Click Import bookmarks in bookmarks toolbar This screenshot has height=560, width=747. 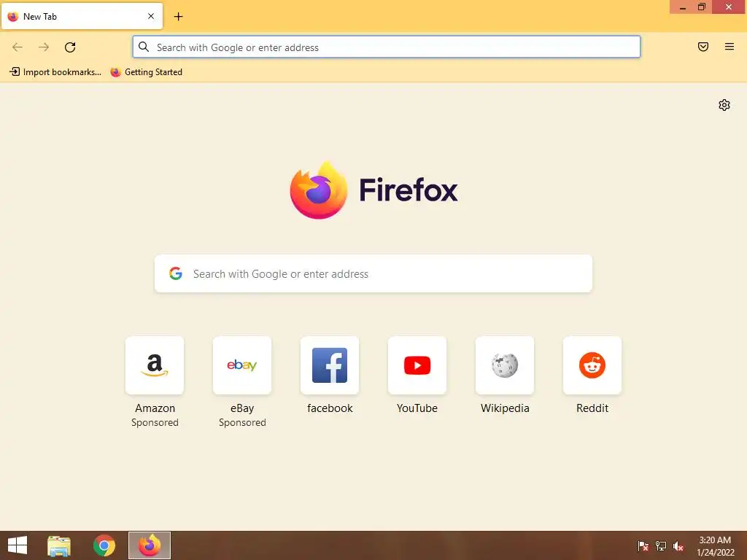(x=55, y=72)
